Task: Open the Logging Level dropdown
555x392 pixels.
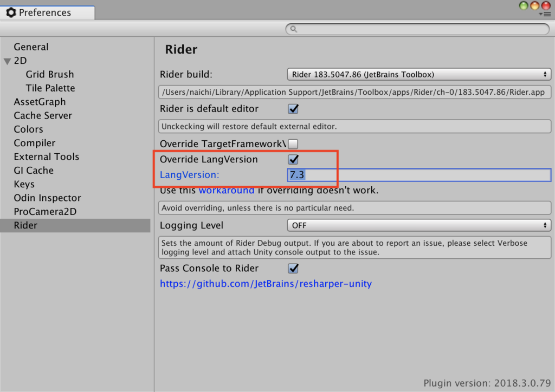Action: click(x=419, y=226)
